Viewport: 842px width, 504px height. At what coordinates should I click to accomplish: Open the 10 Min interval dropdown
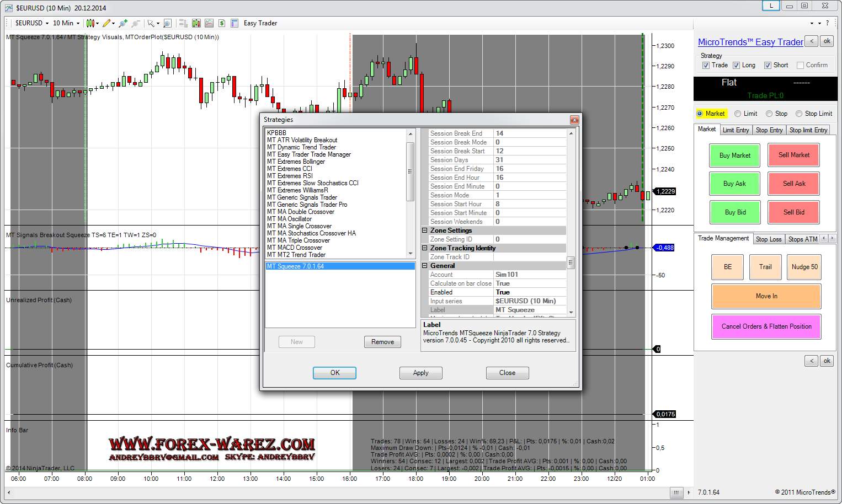point(66,23)
